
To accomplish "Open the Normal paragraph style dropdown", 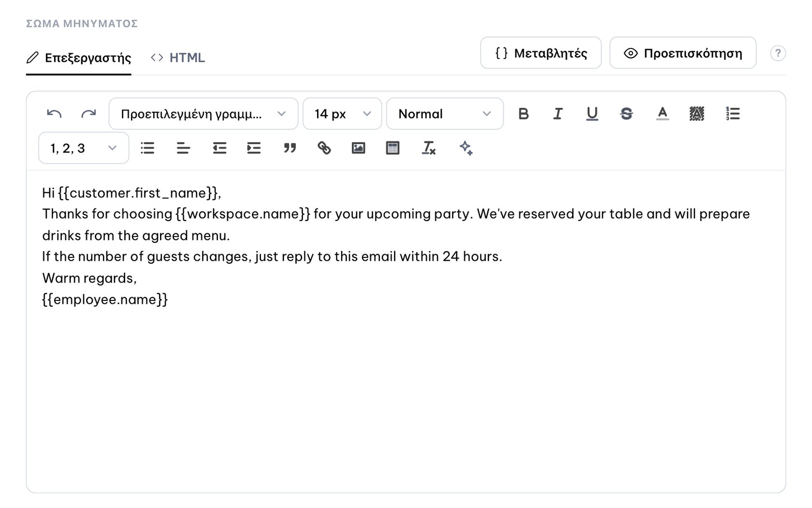I will point(445,114).
